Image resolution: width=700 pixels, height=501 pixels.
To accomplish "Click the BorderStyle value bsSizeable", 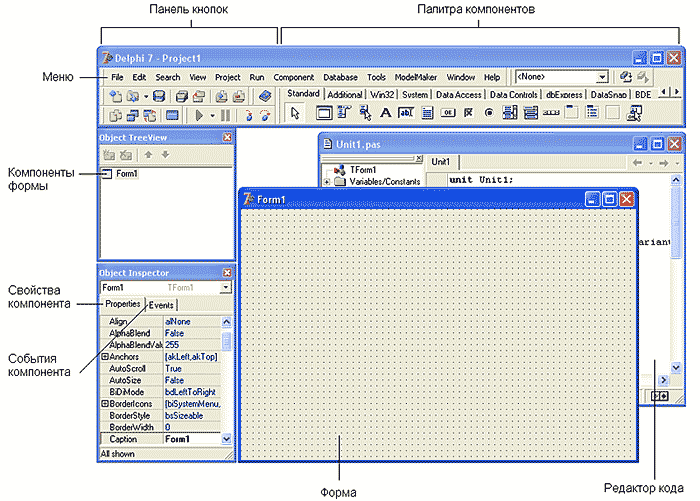I will tap(192, 415).
